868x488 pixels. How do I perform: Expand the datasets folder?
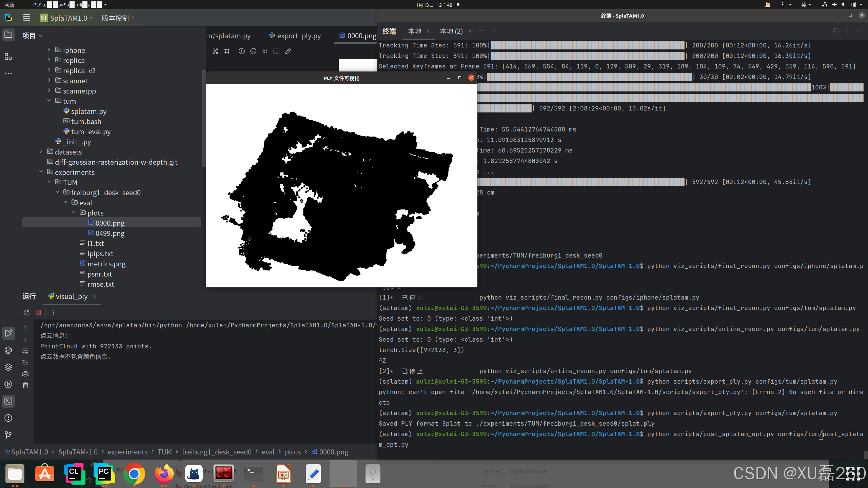(41, 151)
